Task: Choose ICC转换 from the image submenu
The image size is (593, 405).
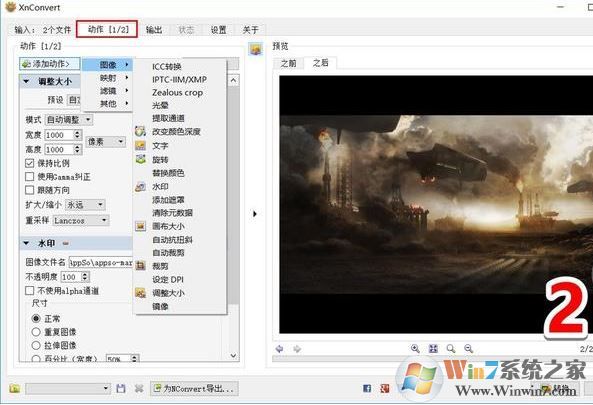Action: pyautogui.click(x=167, y=67)
